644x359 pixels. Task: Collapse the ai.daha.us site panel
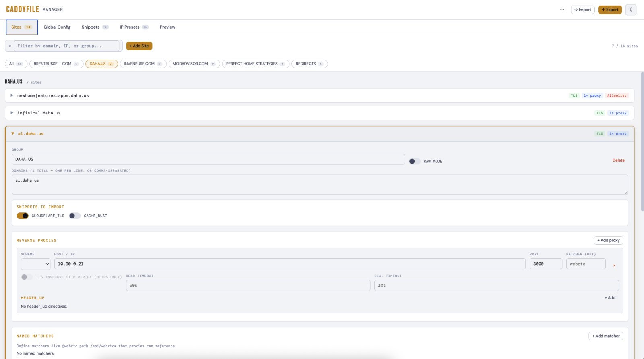tap(320, 133)
